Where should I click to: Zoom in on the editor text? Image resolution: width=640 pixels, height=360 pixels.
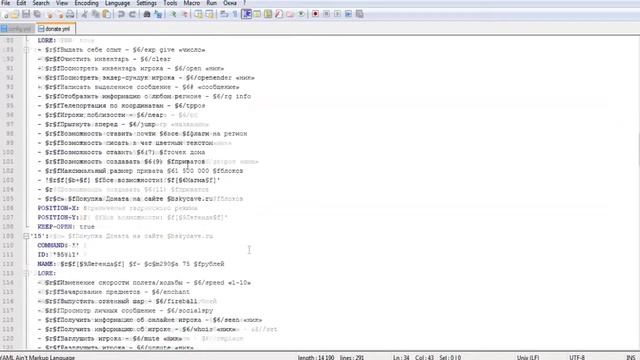173,14
